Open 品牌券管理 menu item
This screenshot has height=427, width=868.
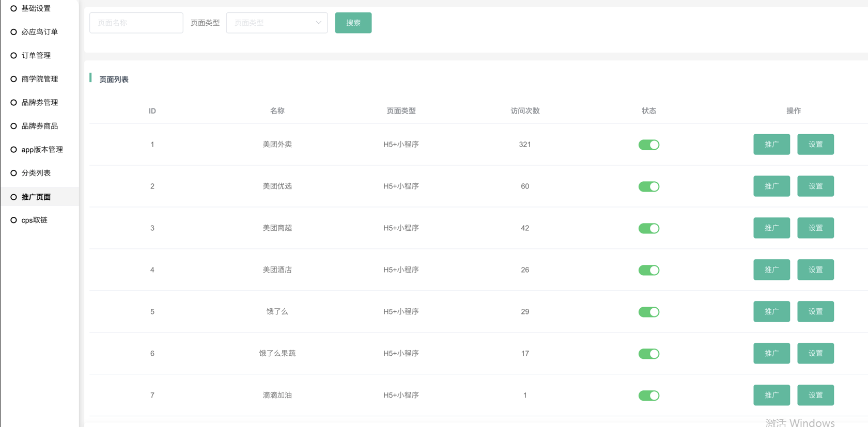tap(40, 102)
